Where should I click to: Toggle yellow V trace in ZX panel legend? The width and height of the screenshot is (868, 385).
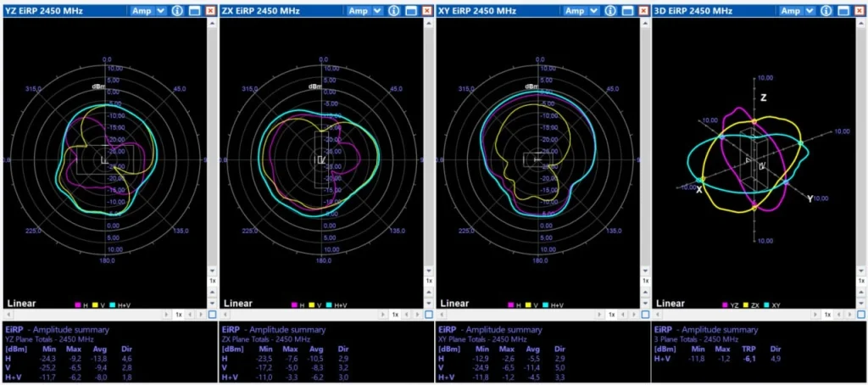(x=314, y=305)
